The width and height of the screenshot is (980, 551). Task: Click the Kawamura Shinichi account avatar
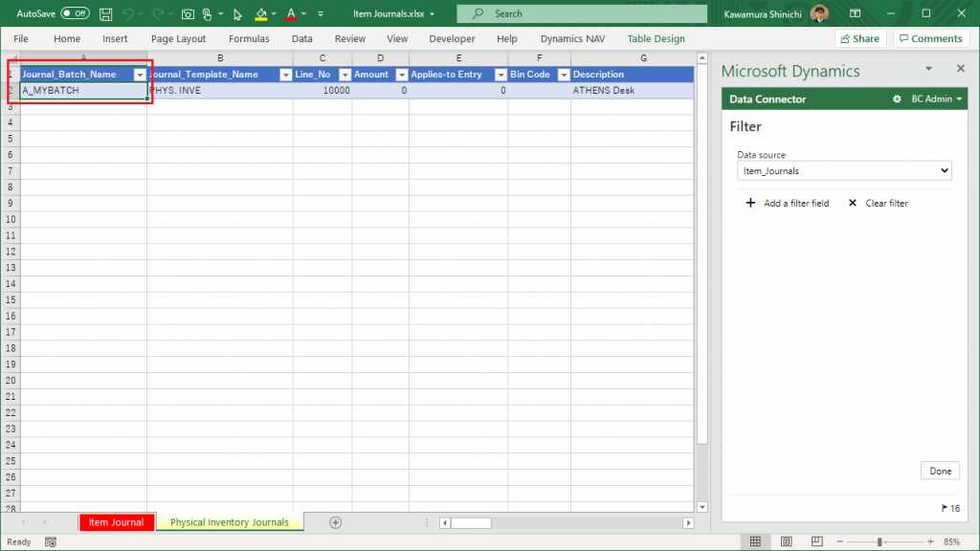point(819,13)
